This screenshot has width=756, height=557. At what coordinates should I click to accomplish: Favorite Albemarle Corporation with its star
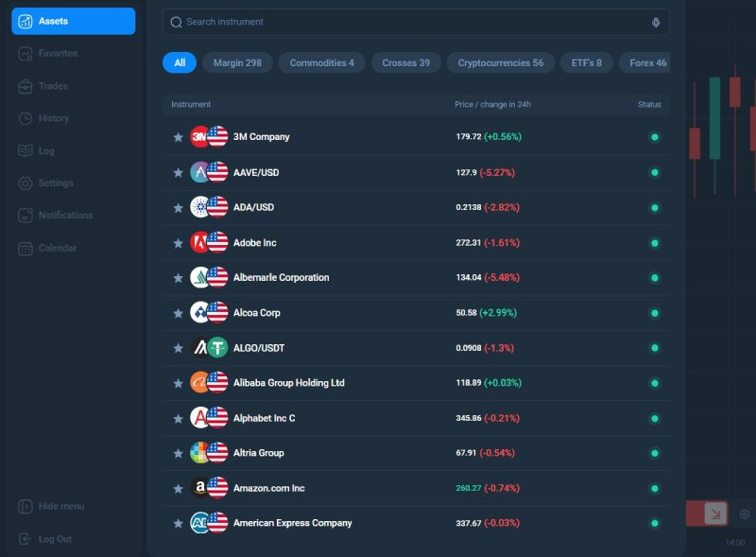[x=178, y=277]
